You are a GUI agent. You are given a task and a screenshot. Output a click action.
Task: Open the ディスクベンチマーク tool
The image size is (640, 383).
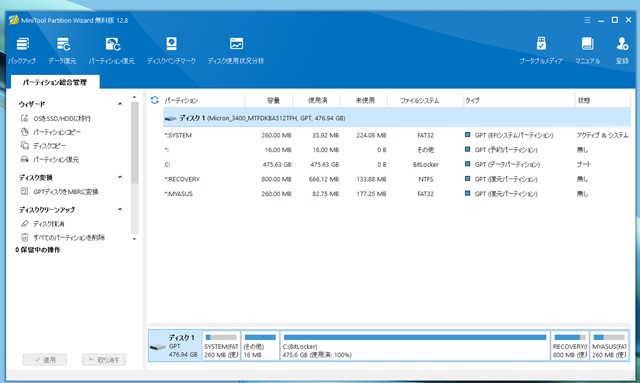click(x=171, y=50)
